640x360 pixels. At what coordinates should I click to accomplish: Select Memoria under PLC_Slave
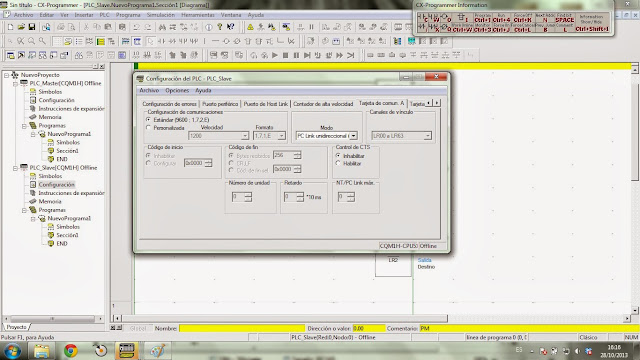[x=50, y=202]
